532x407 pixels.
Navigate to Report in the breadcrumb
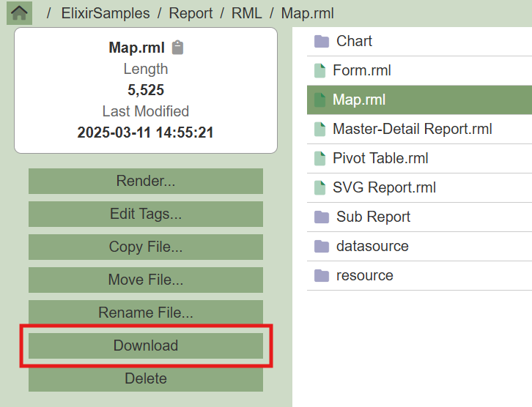pyautogui.click(x=191, y=14)
